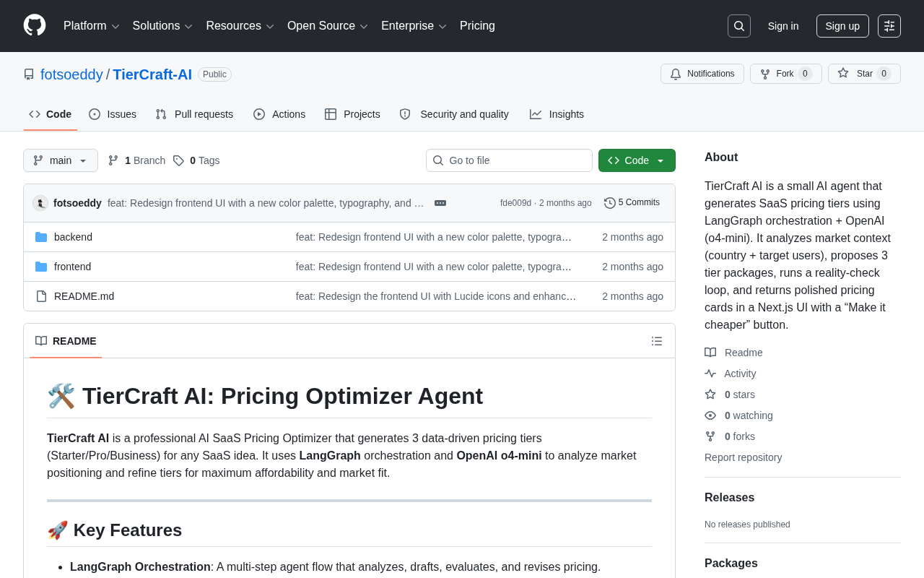Open the Projects tab
Screen dimensions: 924x578
coord(352,114)
